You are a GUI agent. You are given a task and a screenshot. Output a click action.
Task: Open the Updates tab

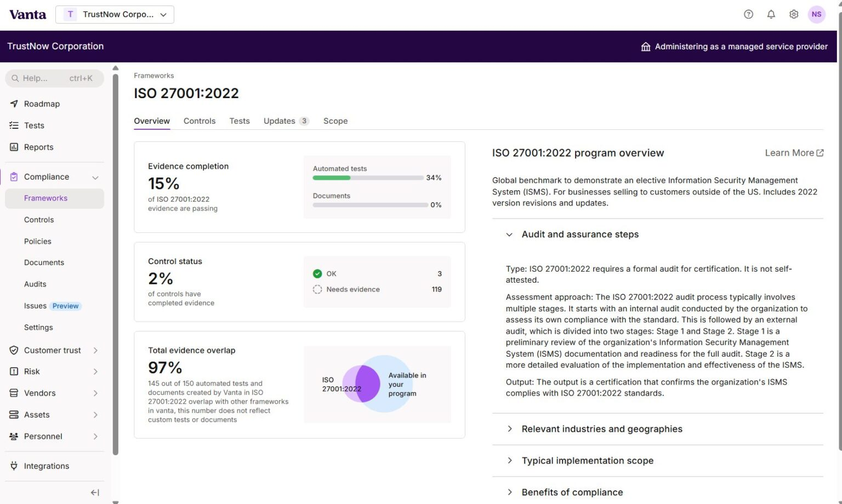point(286,121)
